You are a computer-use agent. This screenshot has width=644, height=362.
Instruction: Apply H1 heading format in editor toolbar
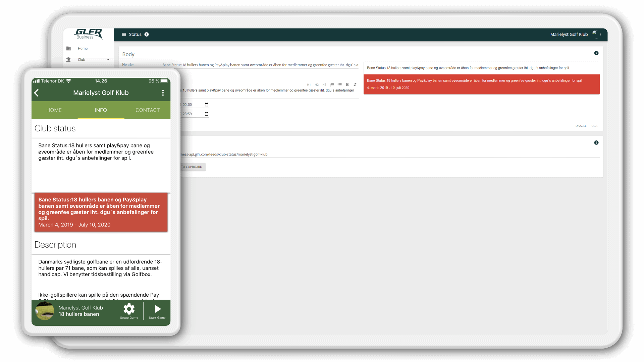[309, 85]
